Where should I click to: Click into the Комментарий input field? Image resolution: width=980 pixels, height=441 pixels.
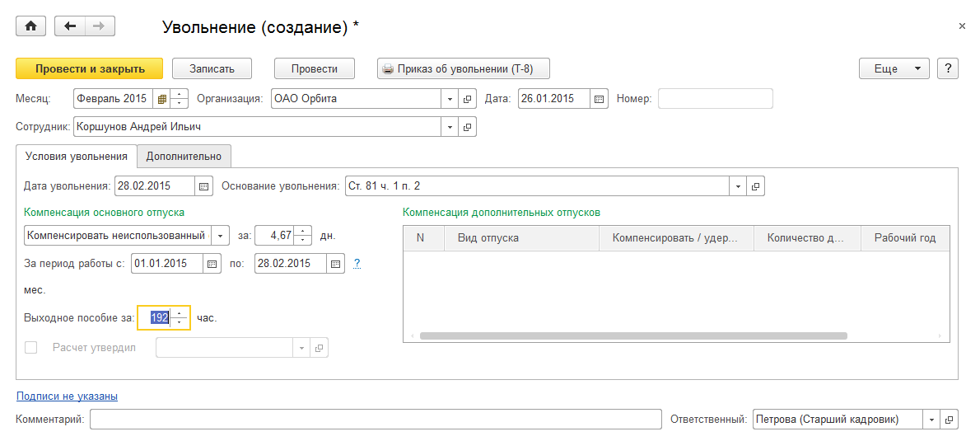click(375, 420)
